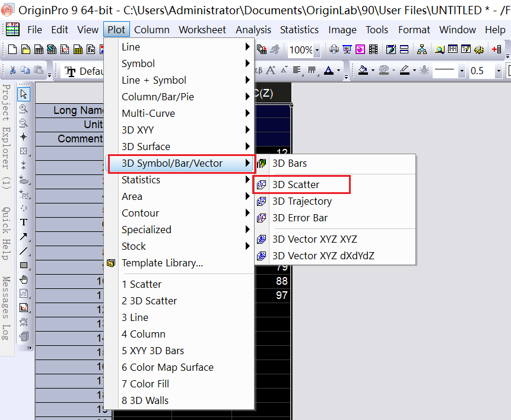Select 3D Error Bar option
The width and height of the screenshot is (511, 420).
click(335, 218)
